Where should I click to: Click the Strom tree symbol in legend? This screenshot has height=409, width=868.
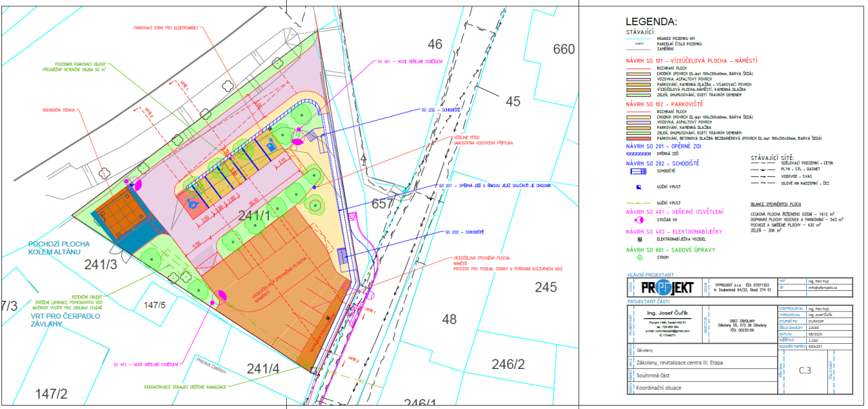tap(639, 258)
